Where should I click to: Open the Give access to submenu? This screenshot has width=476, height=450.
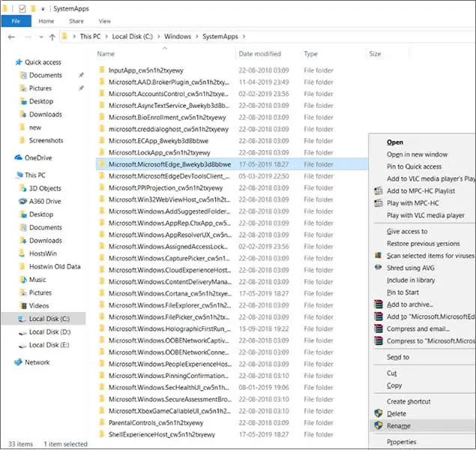tap(407, 232)
